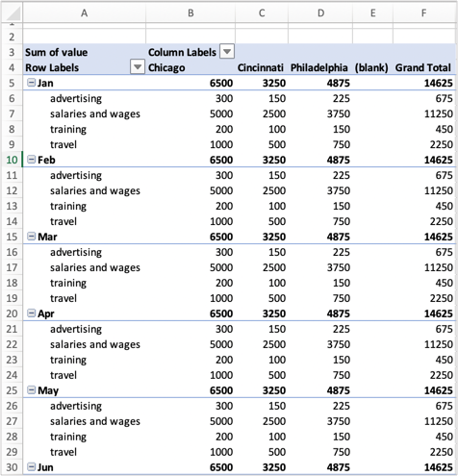
Task: Click Philadelphia value 225 in row 26
Action: coord(342,406)
